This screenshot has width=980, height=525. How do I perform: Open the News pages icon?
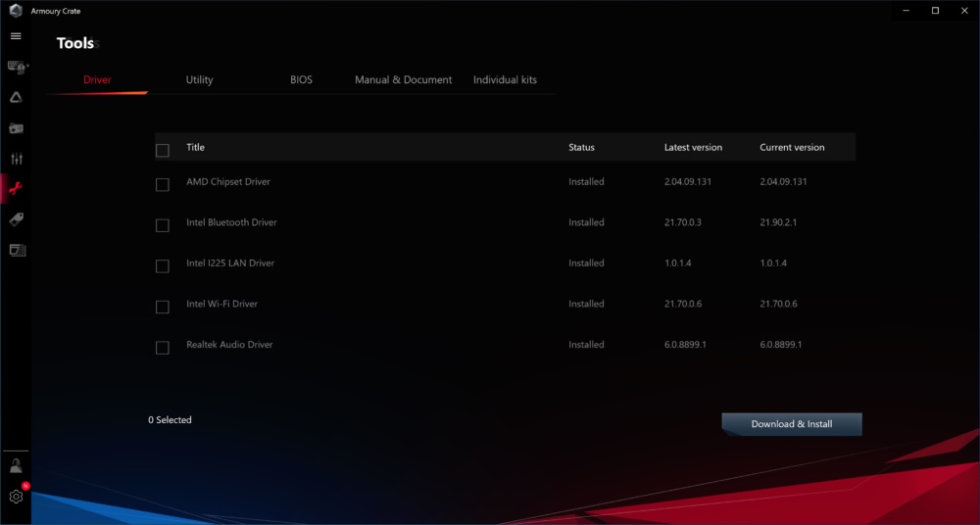point(17,250)
